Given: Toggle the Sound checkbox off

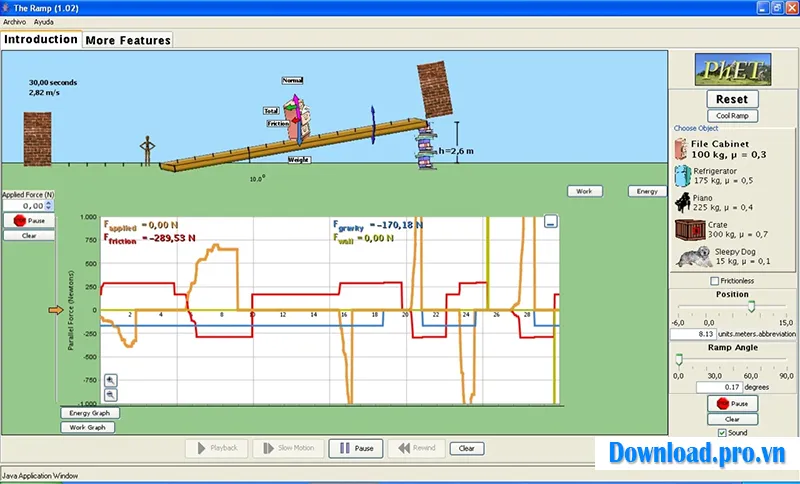Looking at the screenshot, I should click(x=723, y=433).
